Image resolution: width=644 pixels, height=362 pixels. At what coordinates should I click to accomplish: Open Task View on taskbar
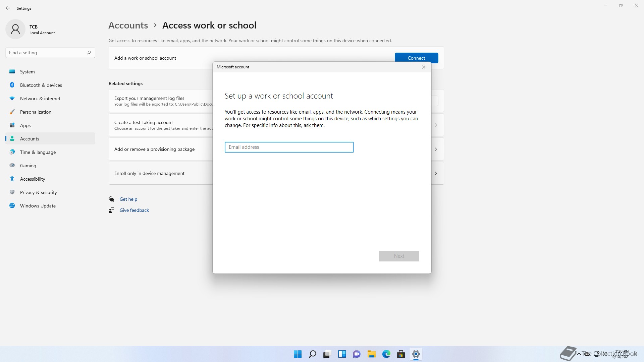(x=327, y=354)
